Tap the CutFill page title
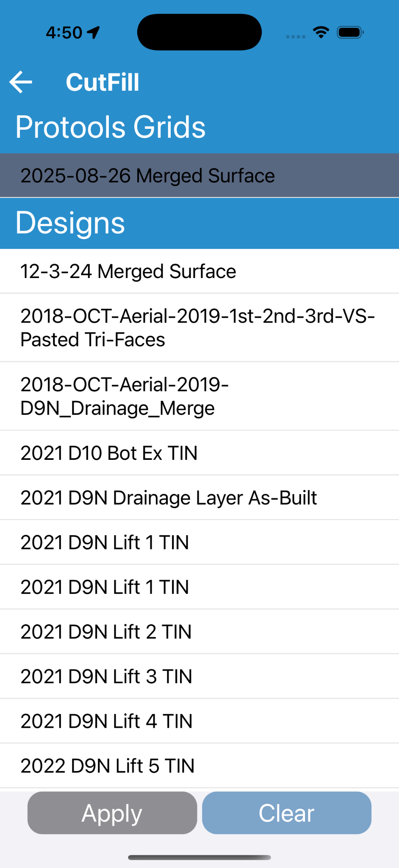399x868 pixels. pos(103,82)
